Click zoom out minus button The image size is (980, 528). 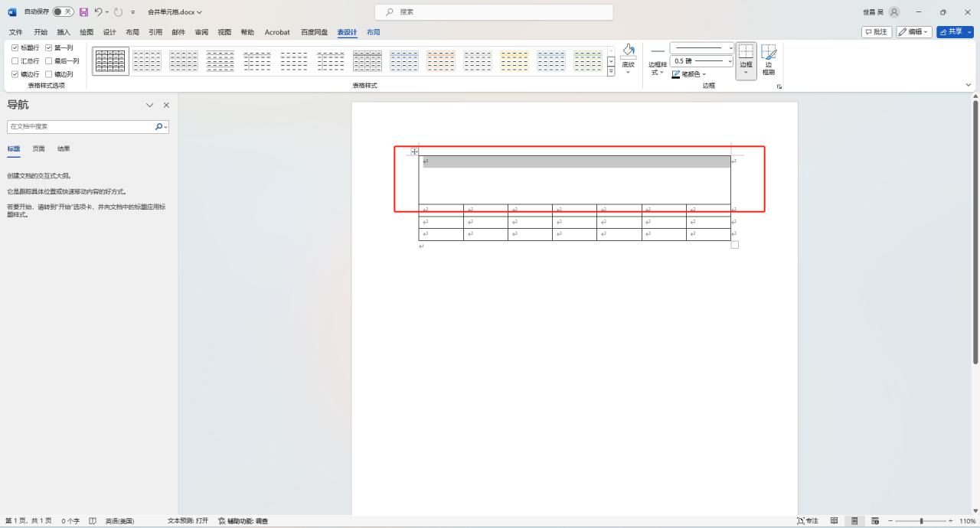click(x=889, y=521)
